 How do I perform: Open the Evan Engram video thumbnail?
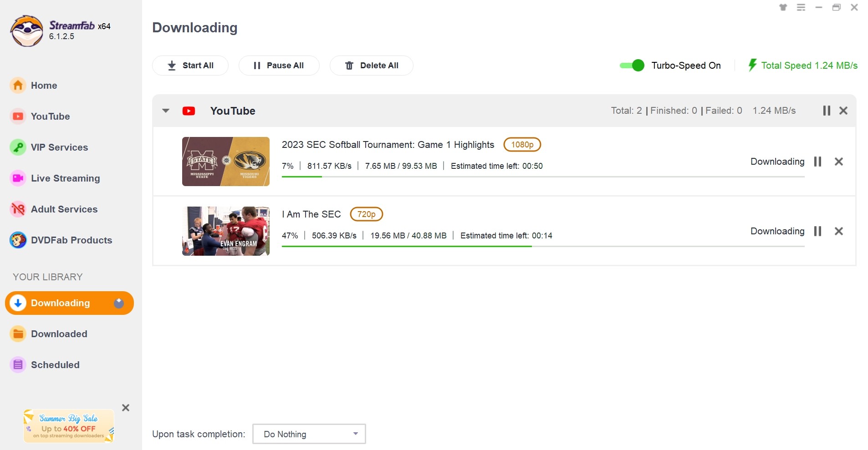coord(226,231)
